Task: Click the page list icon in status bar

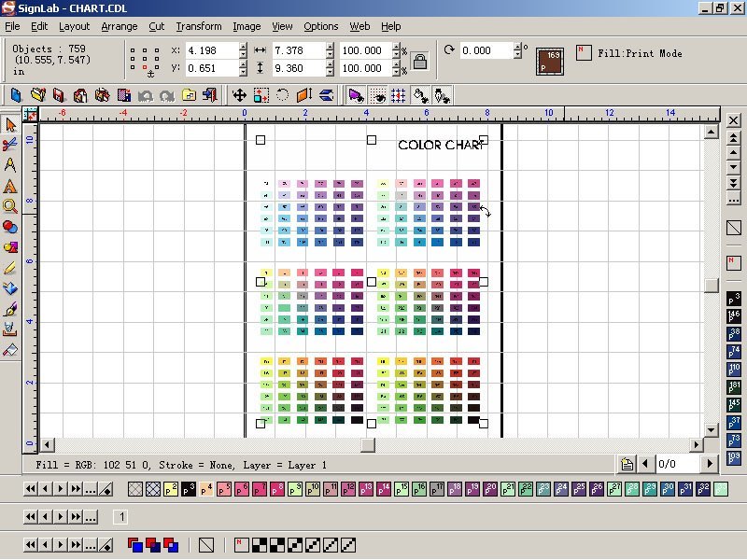Action: pos(627,464)
